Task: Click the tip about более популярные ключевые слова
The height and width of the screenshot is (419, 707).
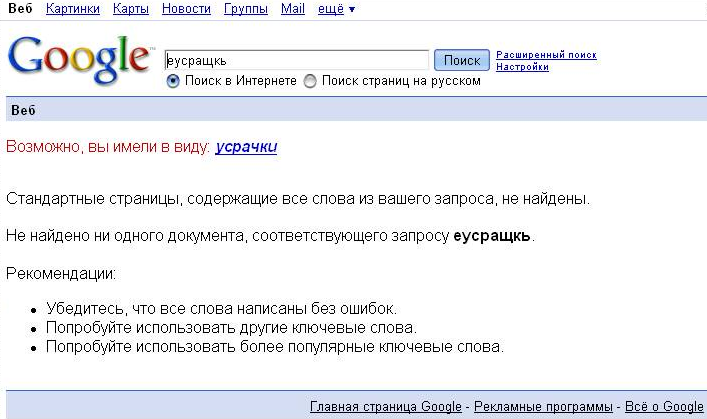Action: 275,347
